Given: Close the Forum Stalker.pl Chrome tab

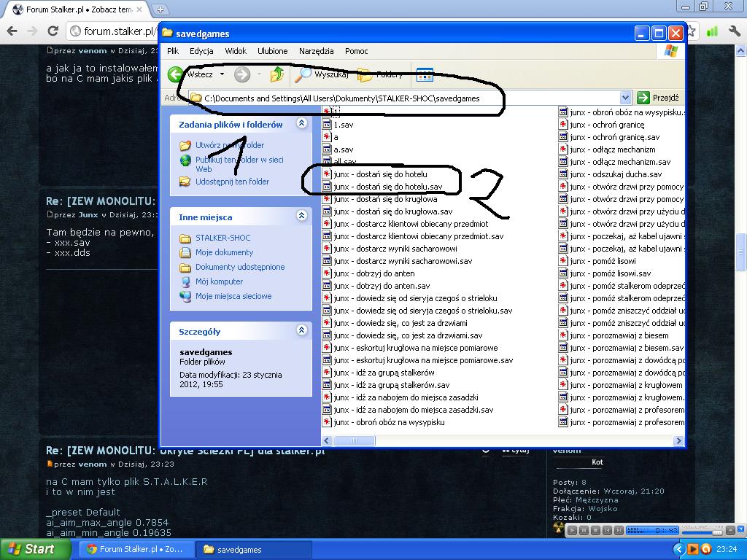Looking at the screenshot, I should [139, 9].
